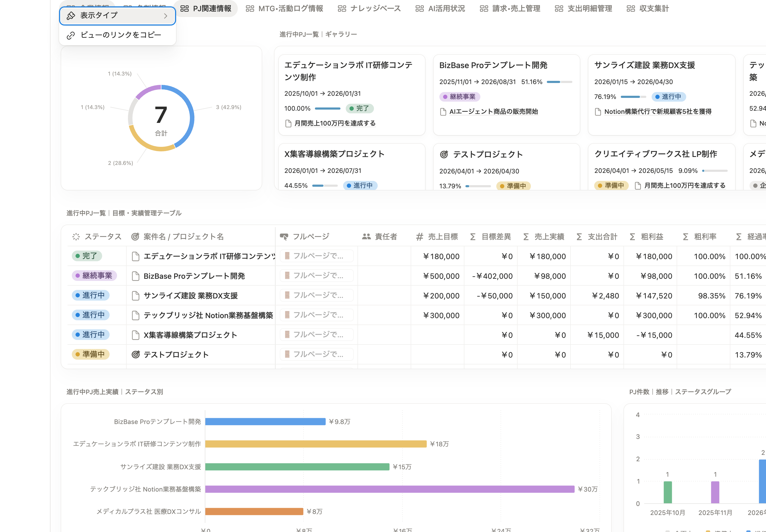The image size is (766, 532).
Task: Open linked page 月間売上100万円を達成する on エデュケーションラボ card
Action: click(x=335, y=123)
